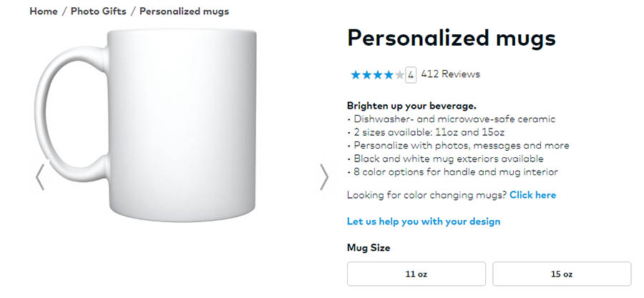The image size is (644, 298).
Task: Click the rating score badge showing 4
Action: 411,74
